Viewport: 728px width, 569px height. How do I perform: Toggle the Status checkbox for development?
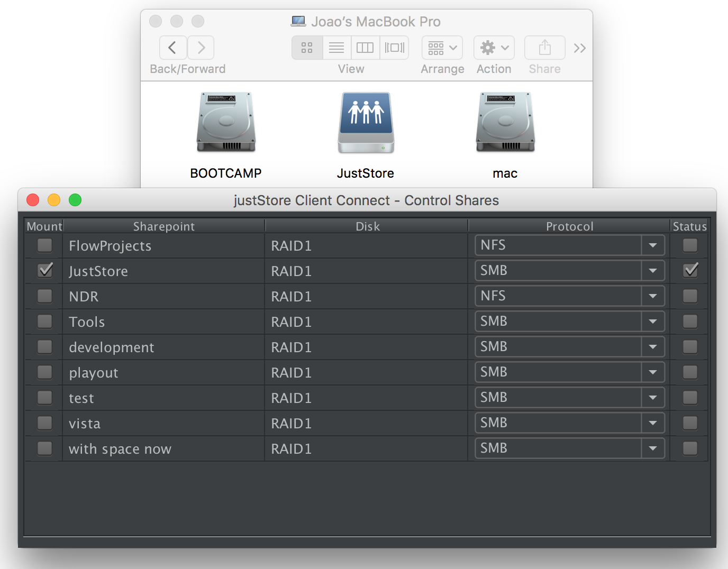click(690, 347)
